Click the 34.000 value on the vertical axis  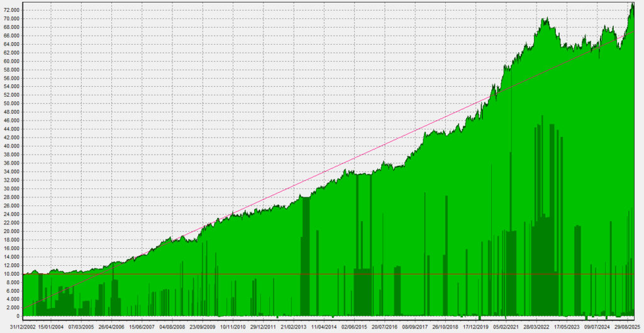[13, 172]
